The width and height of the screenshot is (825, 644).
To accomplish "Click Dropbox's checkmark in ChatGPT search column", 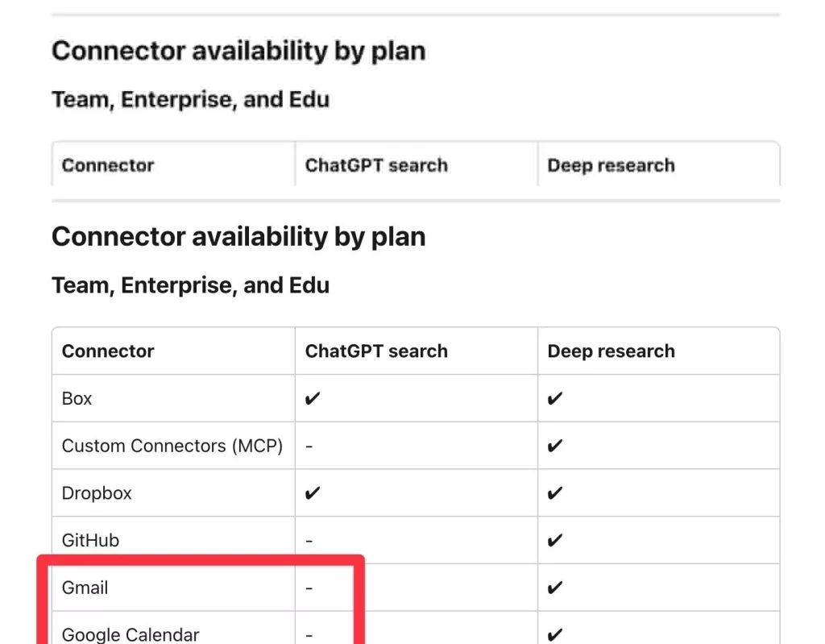I will [313, 493].
